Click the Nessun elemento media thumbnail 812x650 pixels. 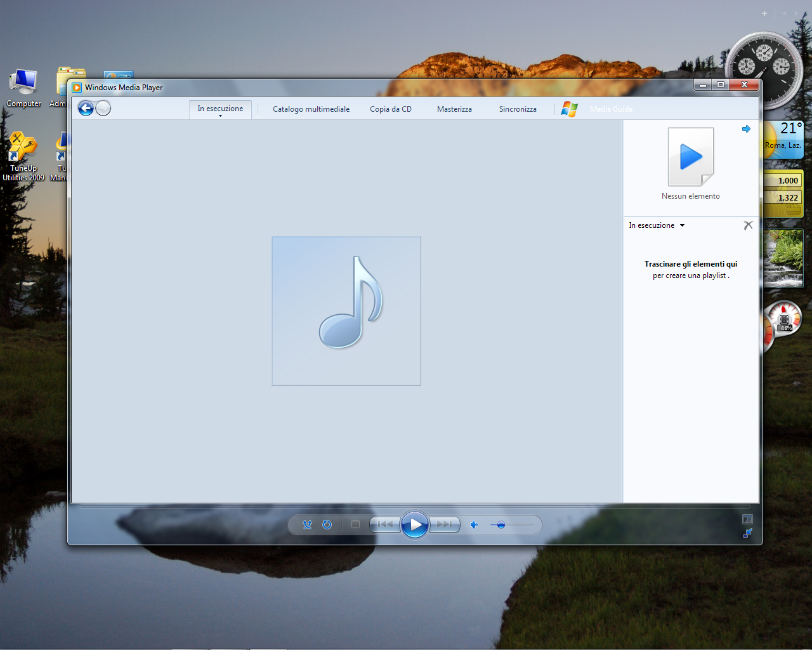691,157
